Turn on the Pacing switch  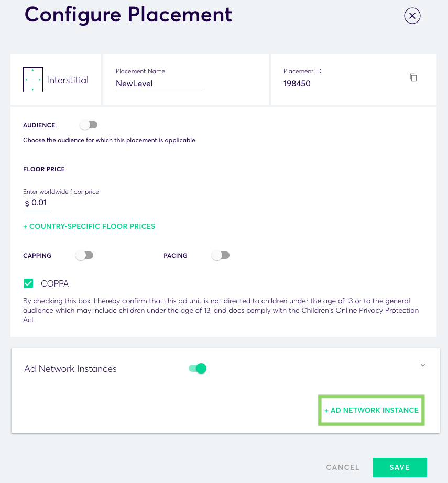[221, 255]
